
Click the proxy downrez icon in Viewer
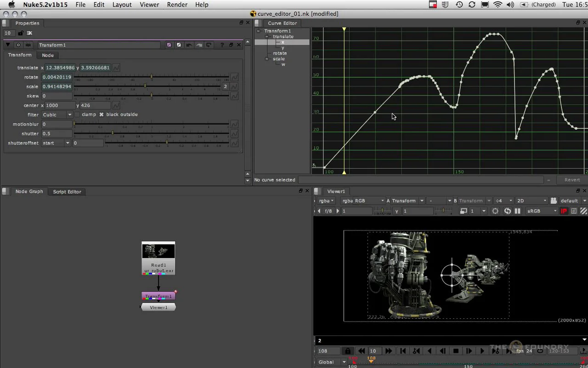click(464, 211)
